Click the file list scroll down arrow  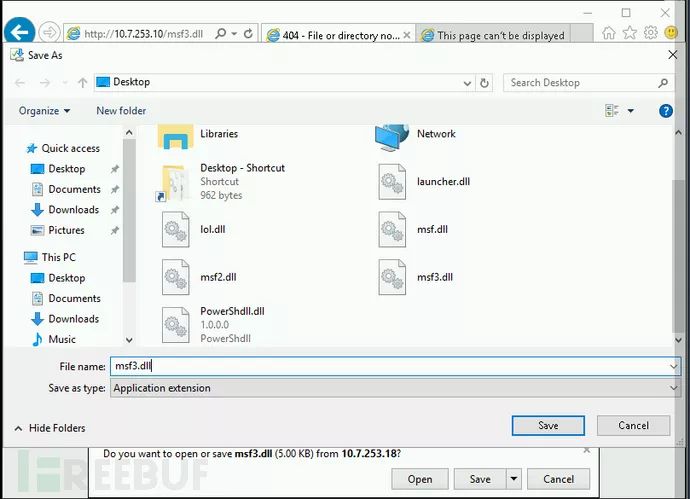[678, 340]
